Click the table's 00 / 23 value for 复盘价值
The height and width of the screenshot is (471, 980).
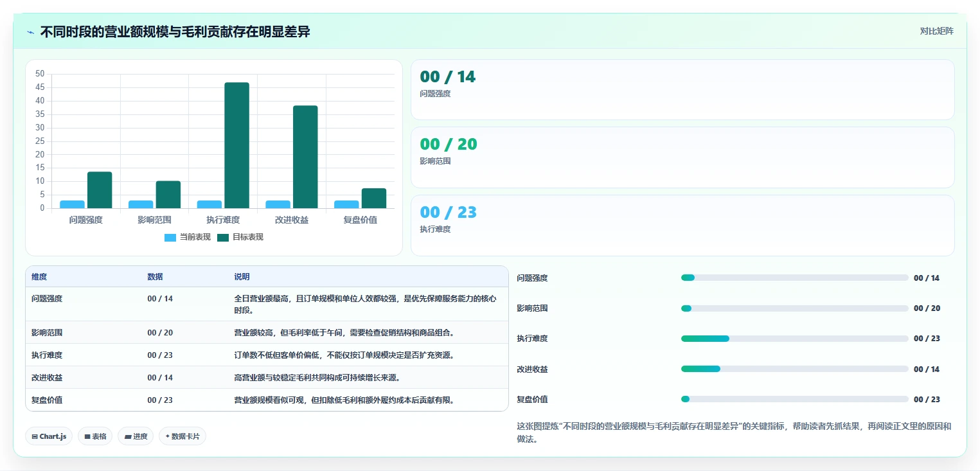click(x=160, y=400)
